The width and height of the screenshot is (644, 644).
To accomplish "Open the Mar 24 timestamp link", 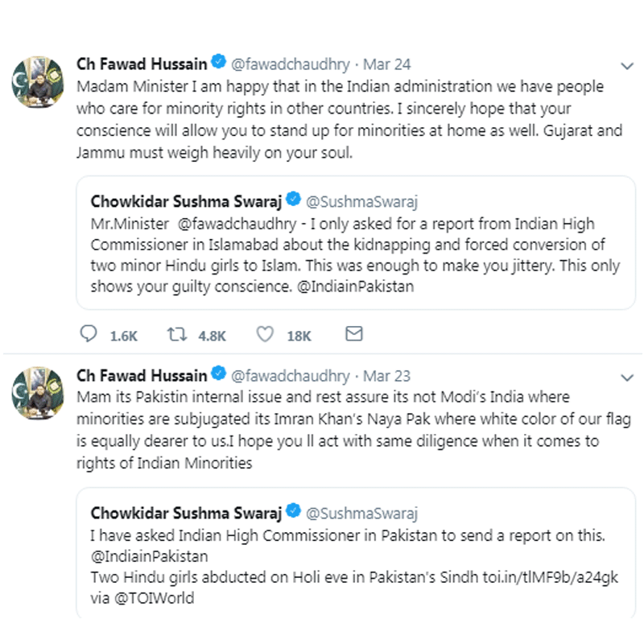I will point(386,64).
